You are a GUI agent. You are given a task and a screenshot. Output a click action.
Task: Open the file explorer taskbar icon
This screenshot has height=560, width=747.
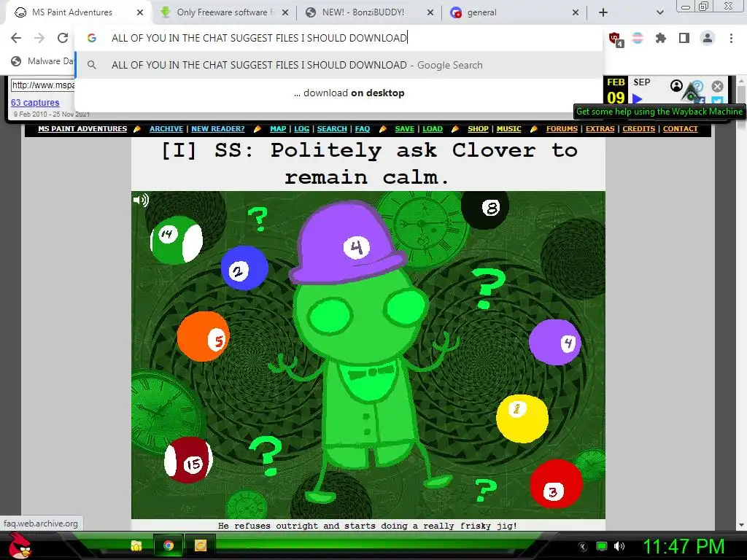tap(136, 545)
